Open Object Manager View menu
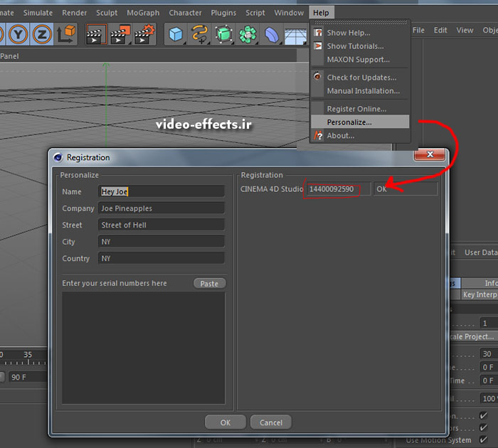The height and width of the screenshot is (448, 498). (x=465, y=30)
